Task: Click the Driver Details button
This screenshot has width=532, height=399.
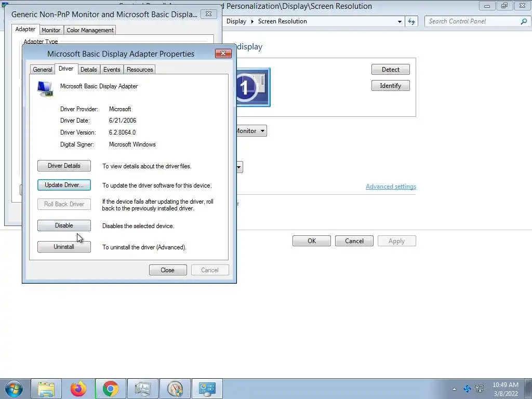Action: pos(64,166)
